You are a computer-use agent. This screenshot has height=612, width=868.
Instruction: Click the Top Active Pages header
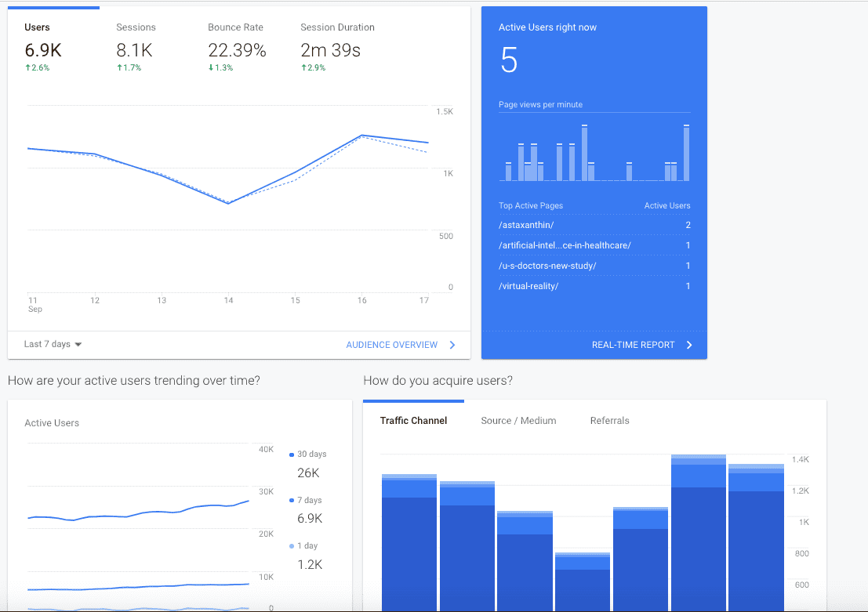(530, 205)
